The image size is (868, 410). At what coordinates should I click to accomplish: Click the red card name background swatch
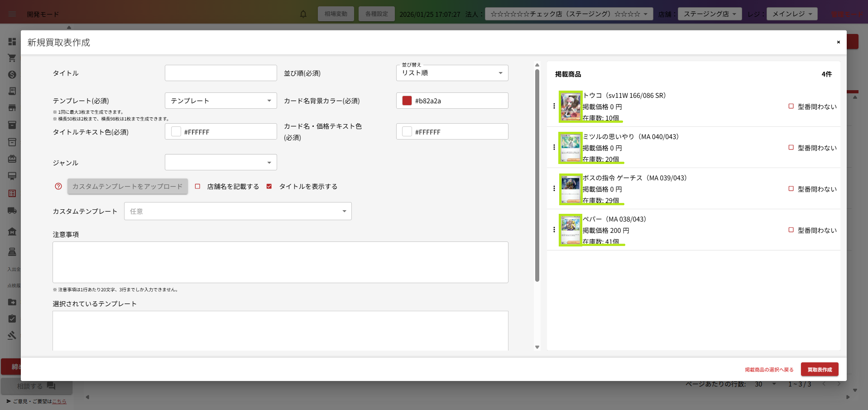407,101
